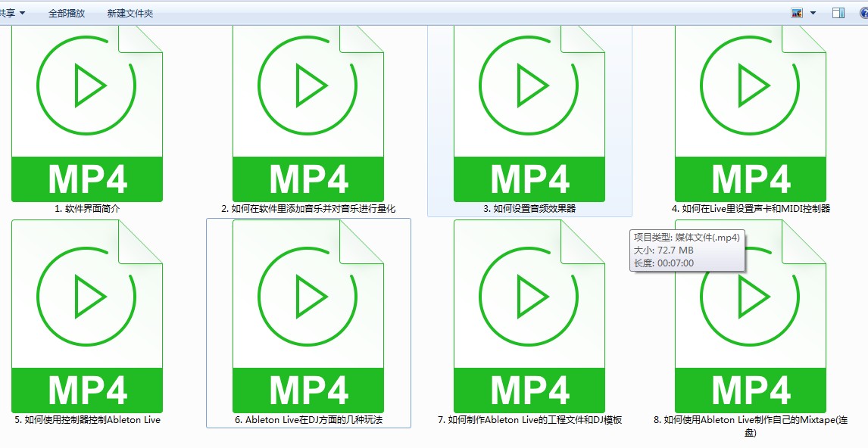Click file name "7. 如何制作Ableton Live的工程文件和DJ模板"
The height and width of the screenshot is (448, 868).
pos(529,420)
